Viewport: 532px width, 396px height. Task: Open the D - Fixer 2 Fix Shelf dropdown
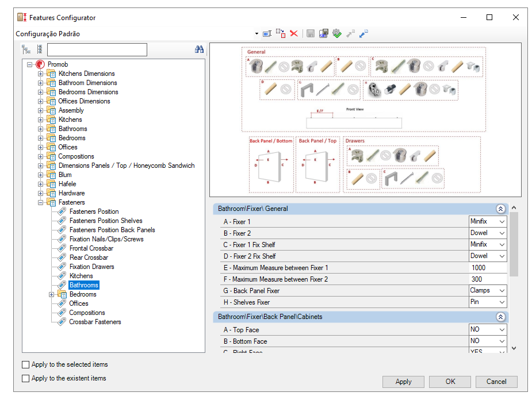coord(502,256)
